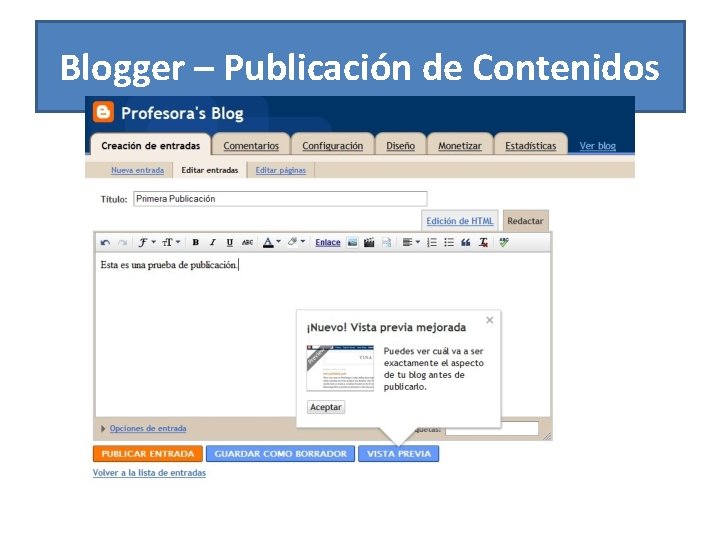This screenshot has height=540, width=720.
Task: Open the Configuración tab
Action: click(x=332, y=146)
